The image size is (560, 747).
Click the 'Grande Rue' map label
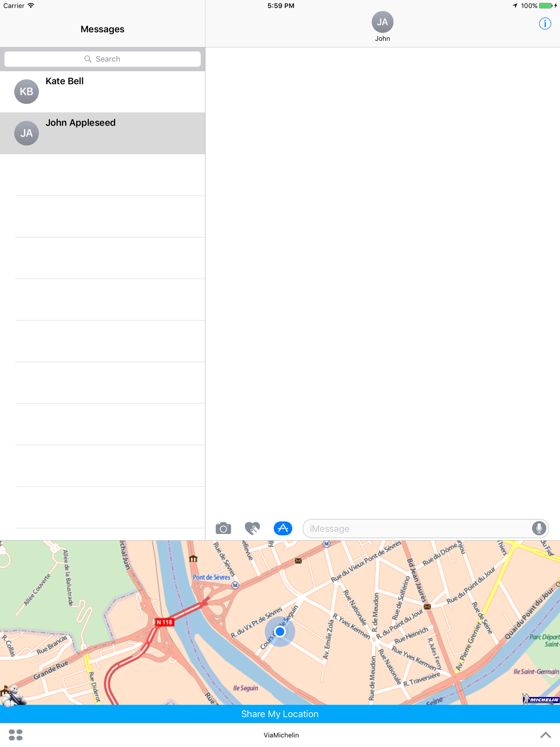[51, 670]
